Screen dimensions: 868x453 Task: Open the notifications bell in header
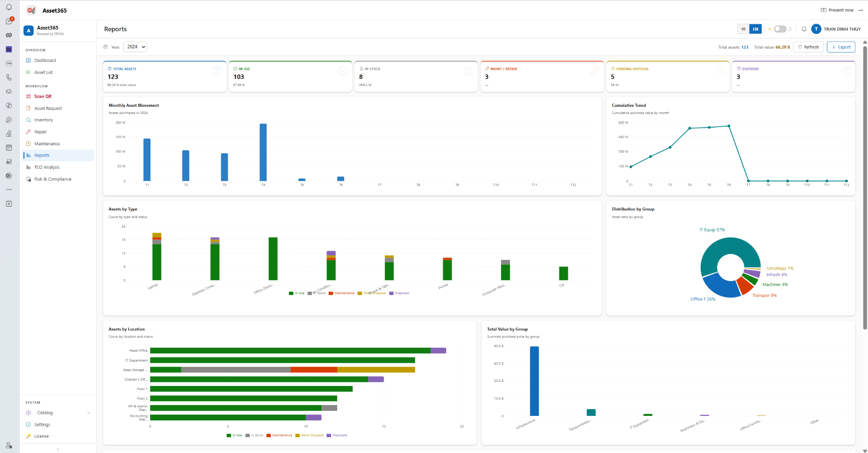coord(804,29)
